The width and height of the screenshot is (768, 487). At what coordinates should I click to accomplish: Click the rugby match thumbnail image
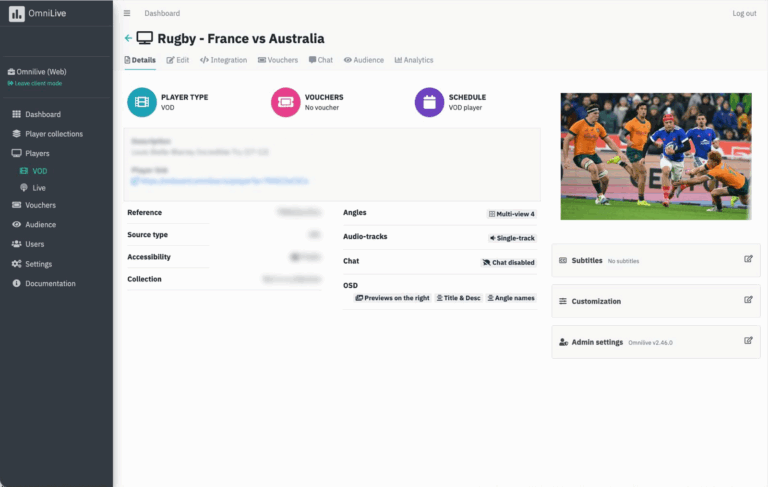[656, 156]
